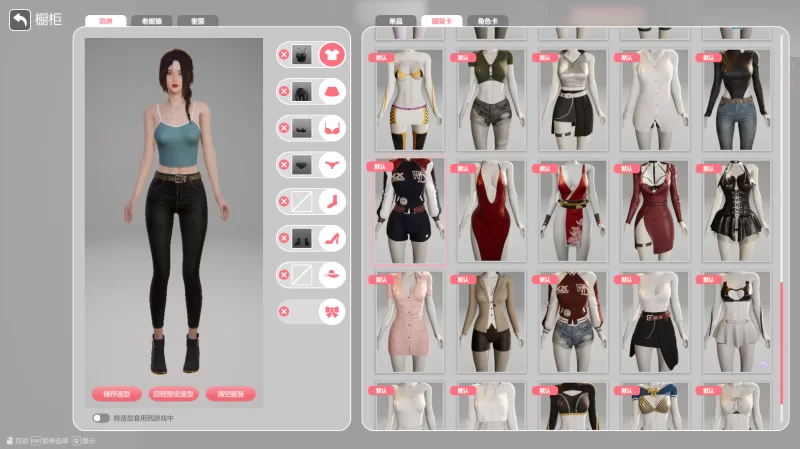
Task: Click the 储存造型 save outfit button
Action: pos(116,394)
